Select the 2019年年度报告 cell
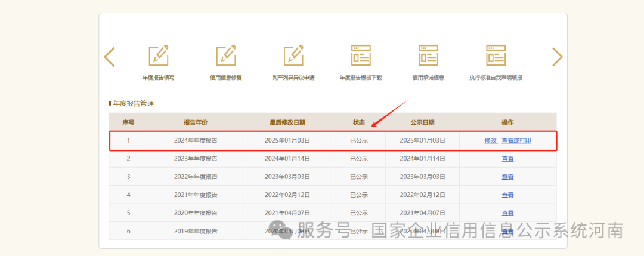The image size is (644, 256). (x=196, y=231)
